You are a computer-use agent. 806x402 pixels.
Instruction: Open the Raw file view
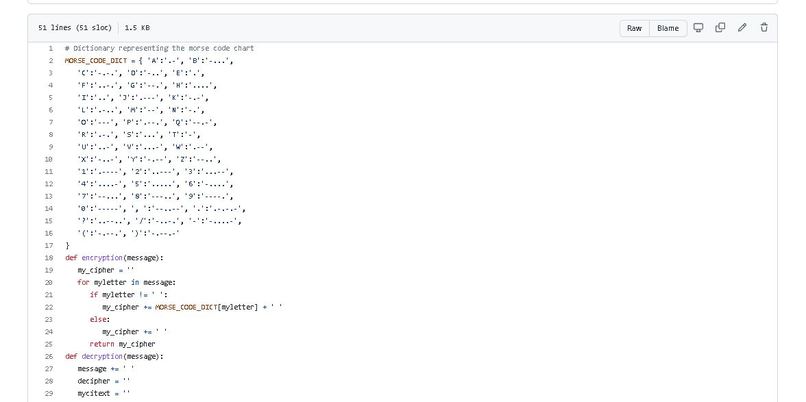pyautogui.click(x=634, y=28)
